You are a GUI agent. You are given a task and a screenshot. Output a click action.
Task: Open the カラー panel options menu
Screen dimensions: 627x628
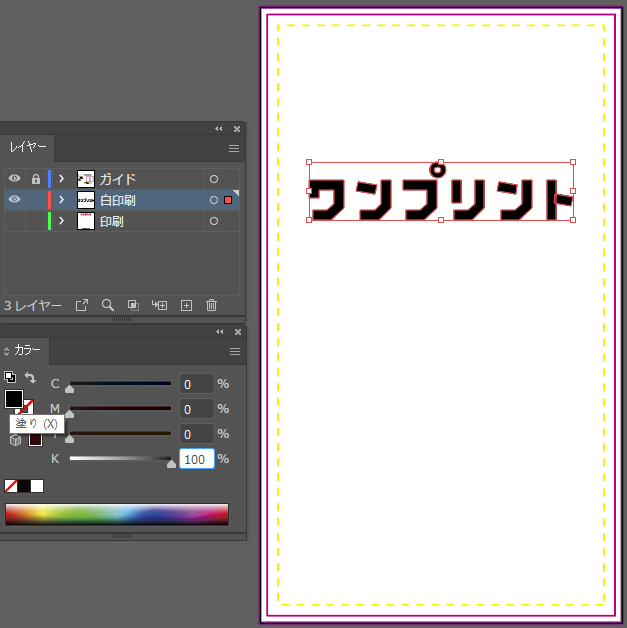(x=235, y=351)
